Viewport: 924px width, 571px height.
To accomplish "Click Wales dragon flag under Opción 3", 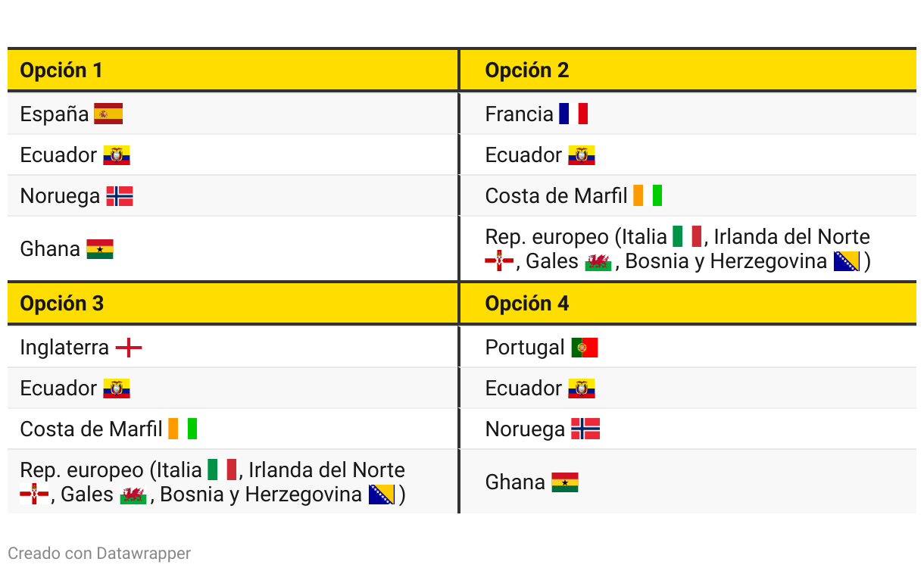I will click(133, 495).
